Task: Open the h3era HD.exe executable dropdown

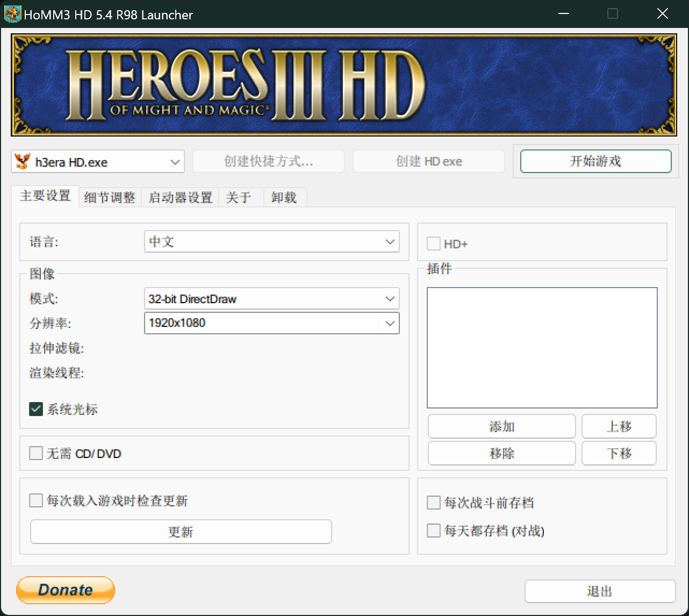Action: pos(98,161)
